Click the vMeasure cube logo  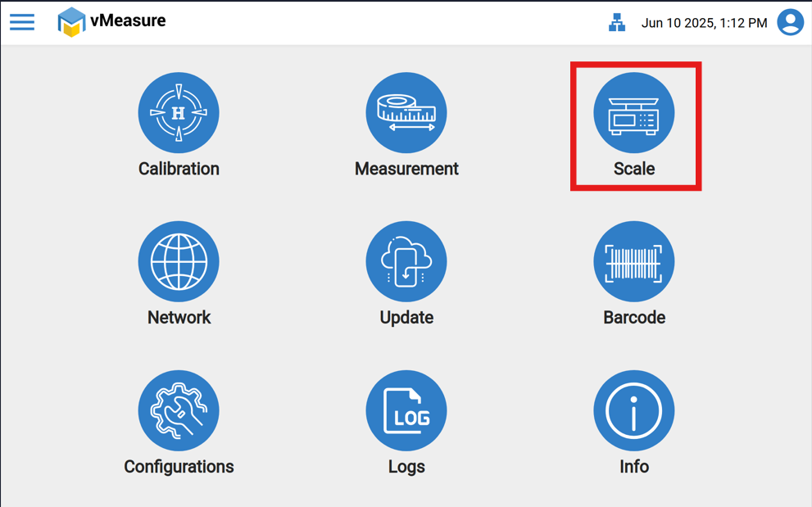point(71,22)
